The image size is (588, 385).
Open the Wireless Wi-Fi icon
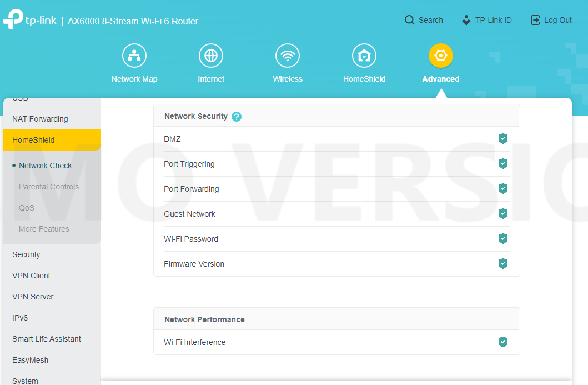pyautogui.click(x=288, y=56)
